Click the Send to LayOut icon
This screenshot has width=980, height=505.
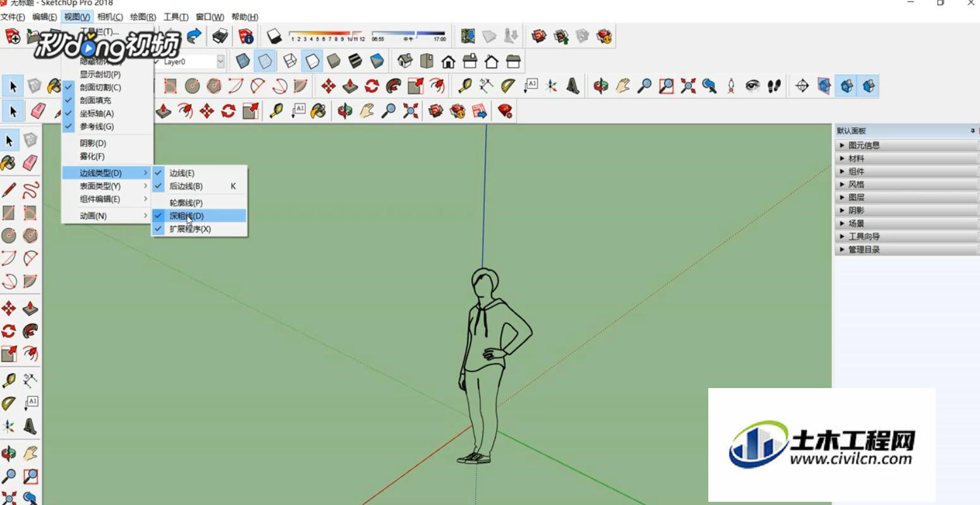[480, 111]
